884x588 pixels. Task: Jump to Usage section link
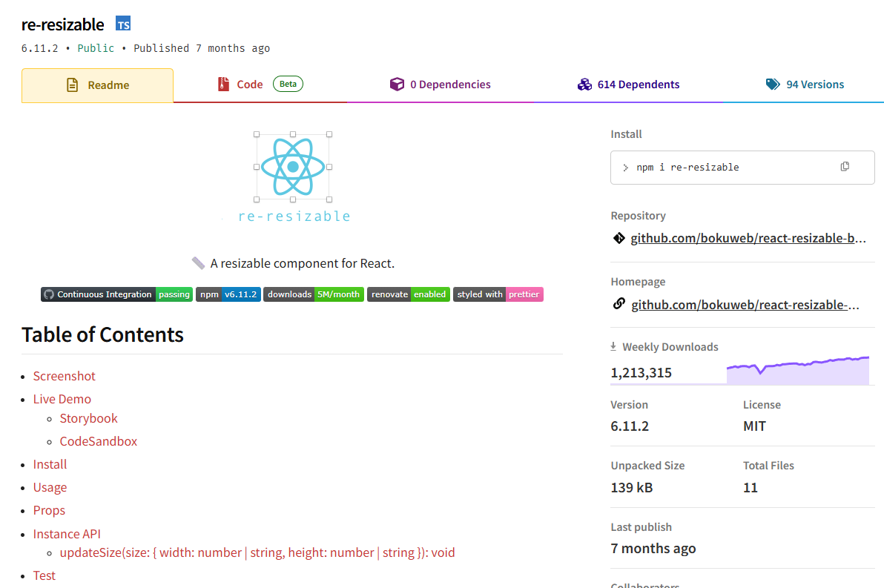[50, 488]
